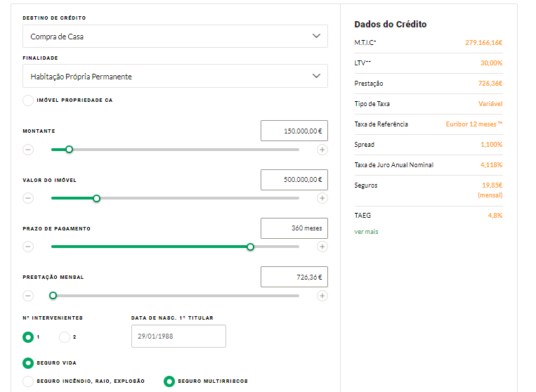Image resolution: width=536 pixels, height=392 pixels.
Task: Expand the Finalidade dropdown
Action: point(175,77)
